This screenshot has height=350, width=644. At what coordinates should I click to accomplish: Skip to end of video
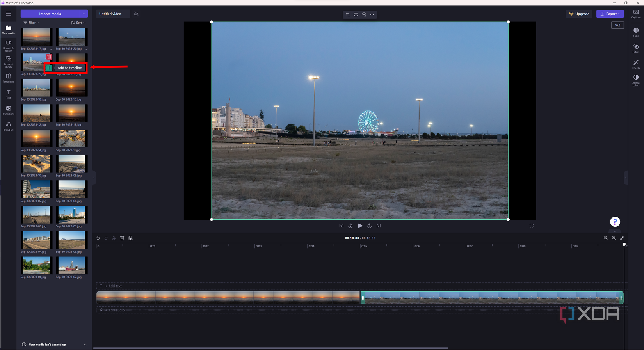[x=379, y=226]
